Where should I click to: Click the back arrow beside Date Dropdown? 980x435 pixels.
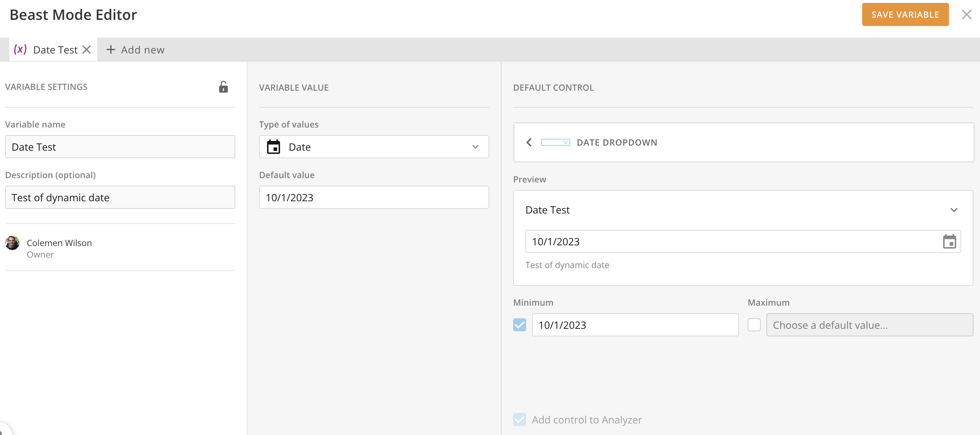click(529, 142)
